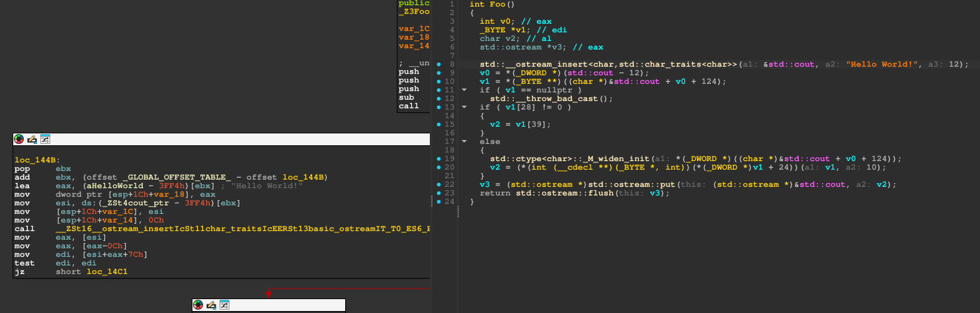Click 'loc_144B:' label in graph node
This screenshot has width=980, height=313.
tap(38, 160)
